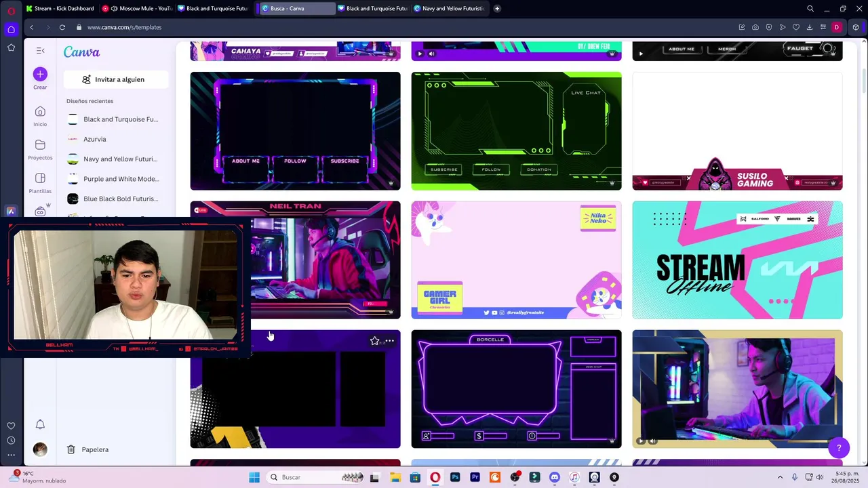The width and height of the screenshot is (868, 488).
Task: Open Opera sidebar three-dots menu
Action: click(11, 455)
